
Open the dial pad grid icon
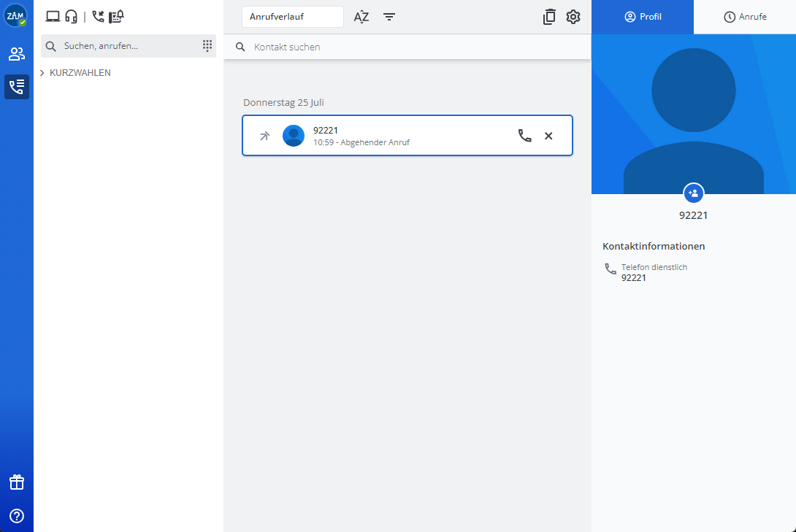[x=207, y=46]
